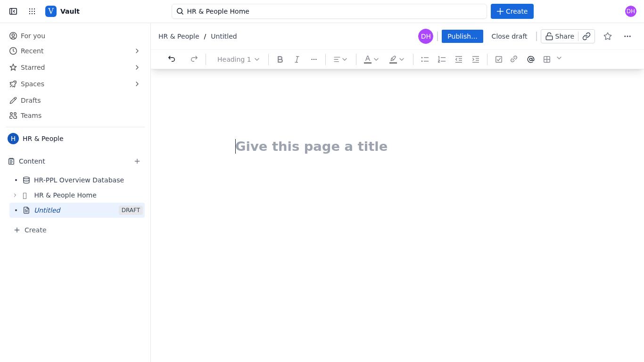The image size is (644, 362).
Task: Click the Publish... button
Action: tap(462, 36)
